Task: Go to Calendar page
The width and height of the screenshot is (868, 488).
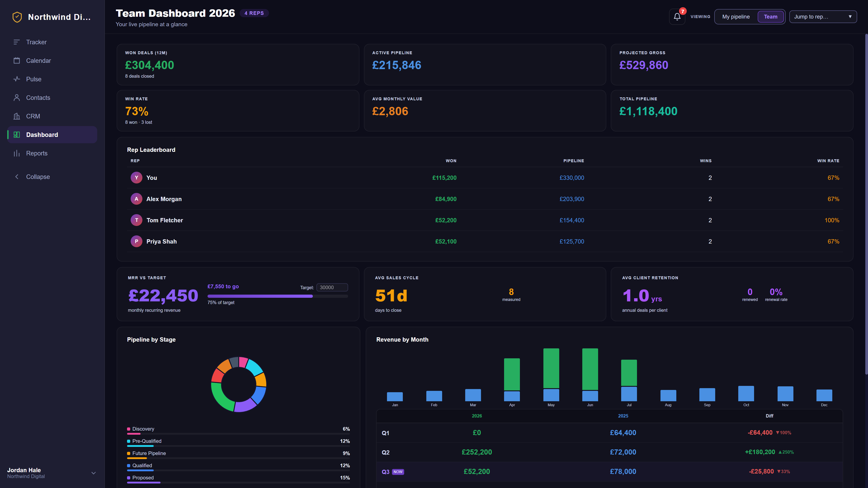Action: pos(52,61)
